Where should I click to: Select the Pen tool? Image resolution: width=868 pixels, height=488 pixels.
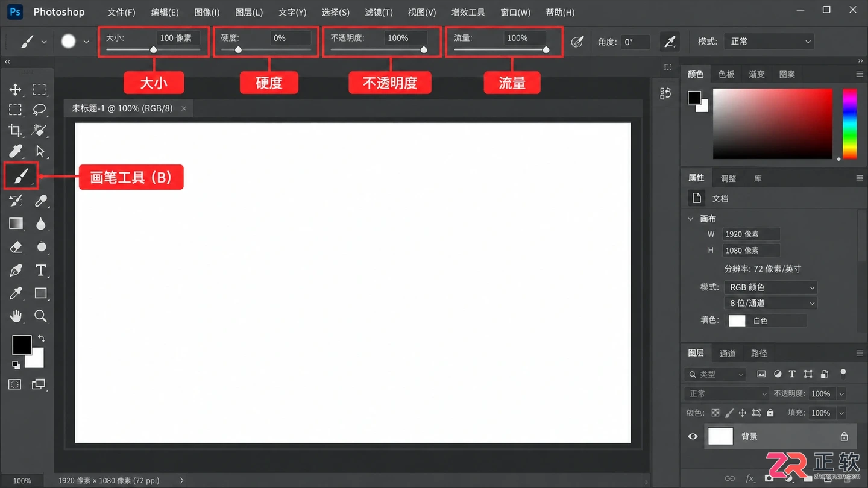(x=16, y=271)
